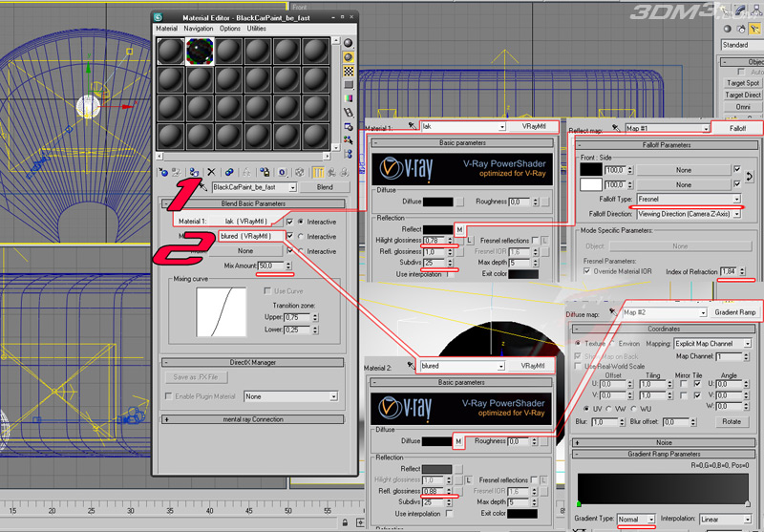Open the Navigation menu
This screenshot has height=532, width=764.
[199, 29]
